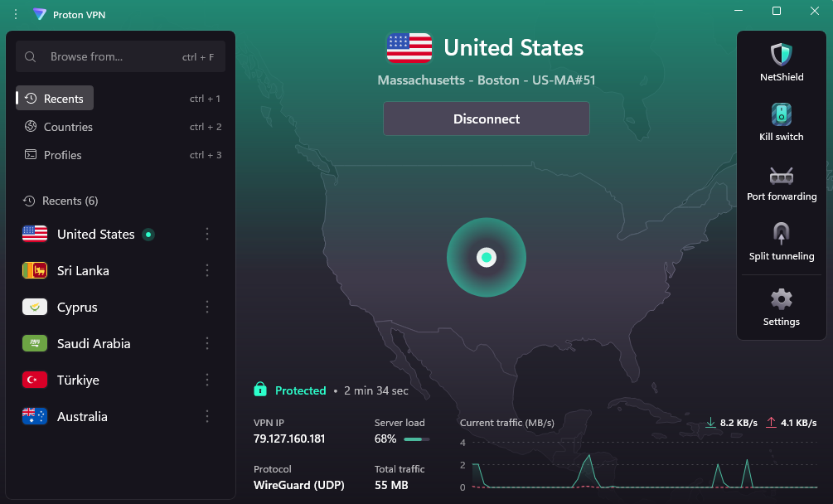Click the Sri Lanka flag icon

[x=35, y=271]
